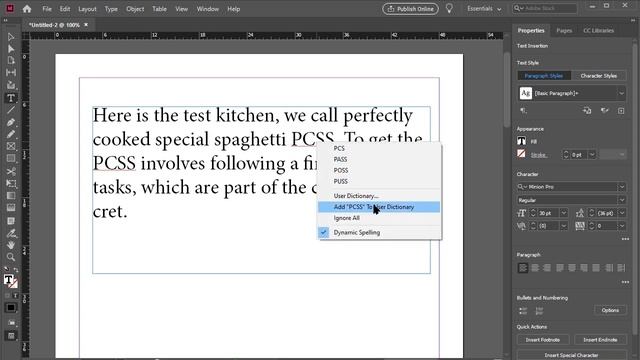Screen dimensions: 640x360
Task: Open the Minion Pro font family dropdown
Action: 622,187
